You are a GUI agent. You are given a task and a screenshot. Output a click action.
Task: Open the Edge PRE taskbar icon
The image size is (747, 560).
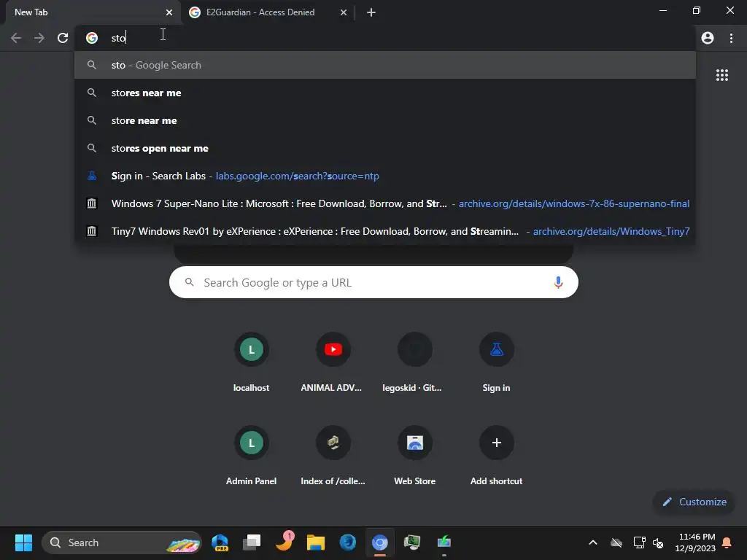click(x=220, y=542)
